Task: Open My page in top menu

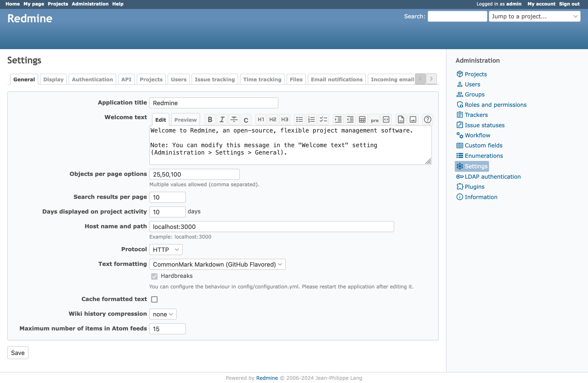Action: point(34,4)
